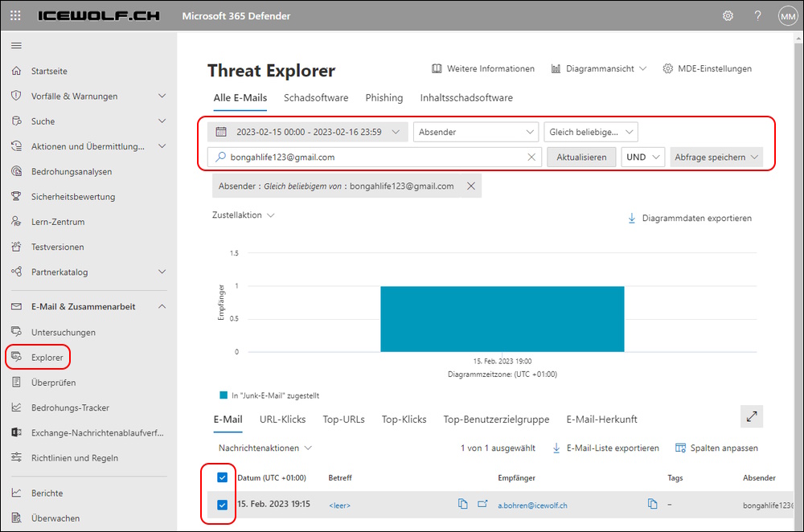Open Diagrammansicht dropdown
The width and height of the screenshot is (804, 532).
click(x=598, y=68)
